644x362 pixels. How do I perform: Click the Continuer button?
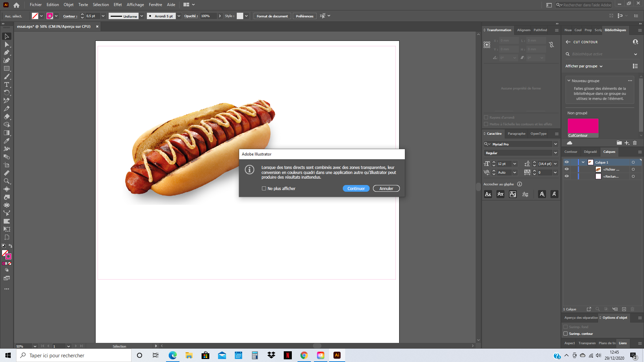pyautogui.click(x=356, y=188)
